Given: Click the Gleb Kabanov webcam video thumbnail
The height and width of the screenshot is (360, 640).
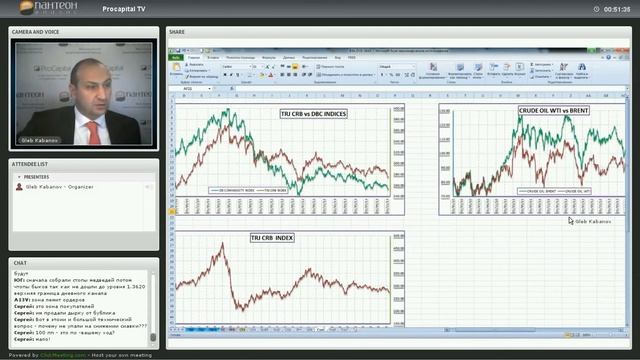Looking at the screenshot, I should click(x=84, y=94).
